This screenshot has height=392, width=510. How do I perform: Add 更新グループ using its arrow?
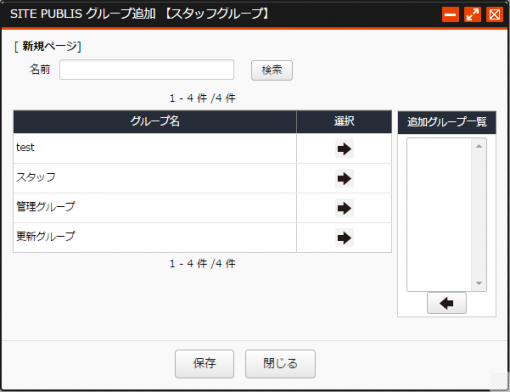(x=344, y=238)
